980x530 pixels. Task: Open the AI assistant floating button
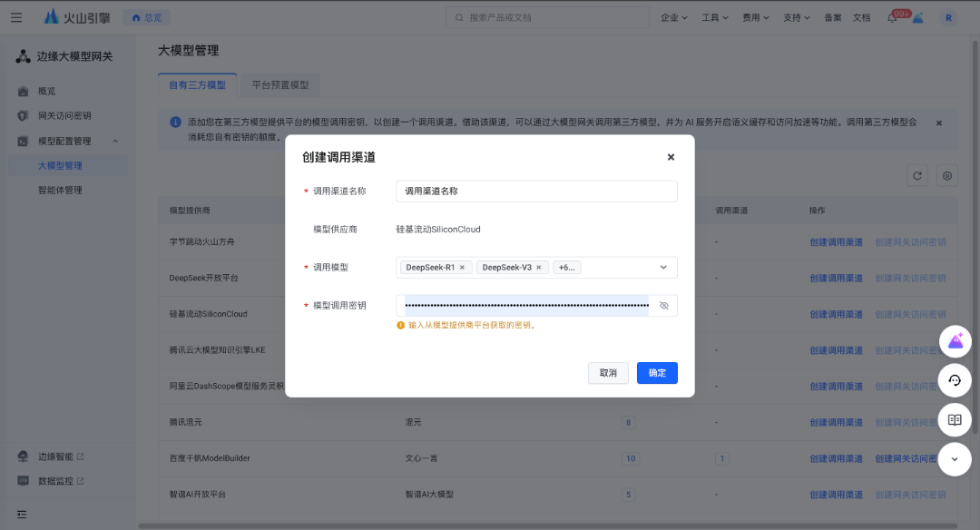point(955,341)
